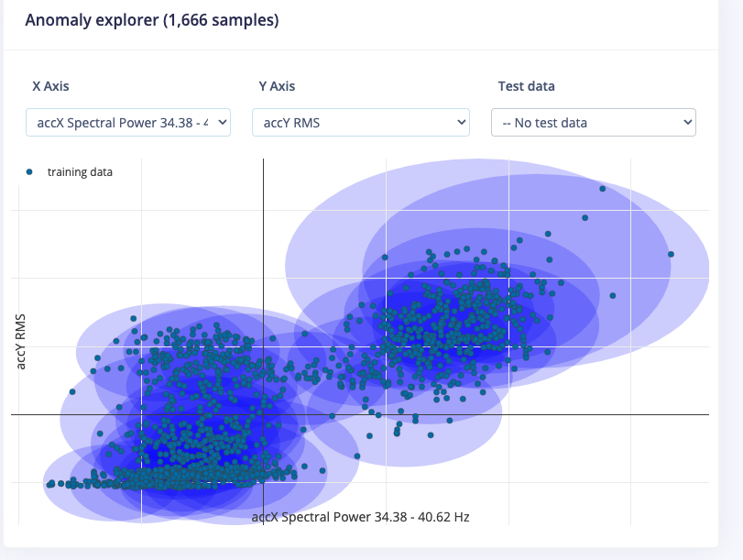This screenshot has height=560, width=743.
Task: Click the dense dark-blue cluster center in upper right group
Action: point(445,318)
